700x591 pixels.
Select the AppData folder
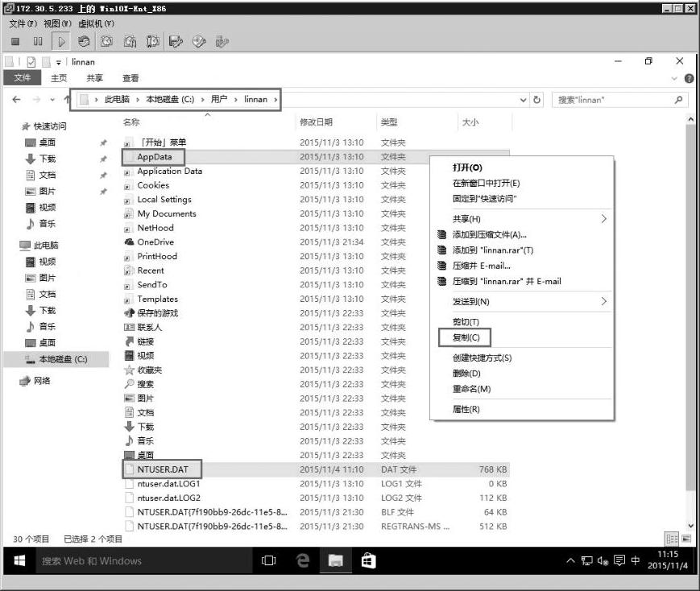pos(155,157)
